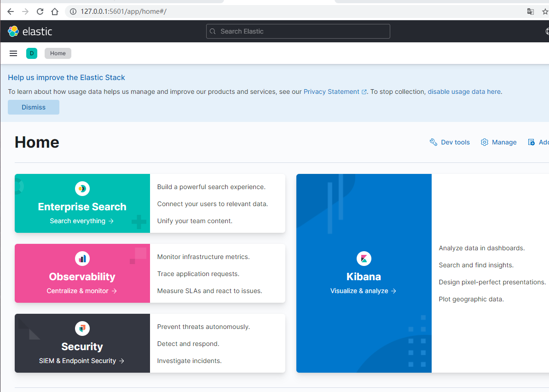This screenshot has width=549, height=392.
Task: Open Dev tools
Action: [450, 142]
